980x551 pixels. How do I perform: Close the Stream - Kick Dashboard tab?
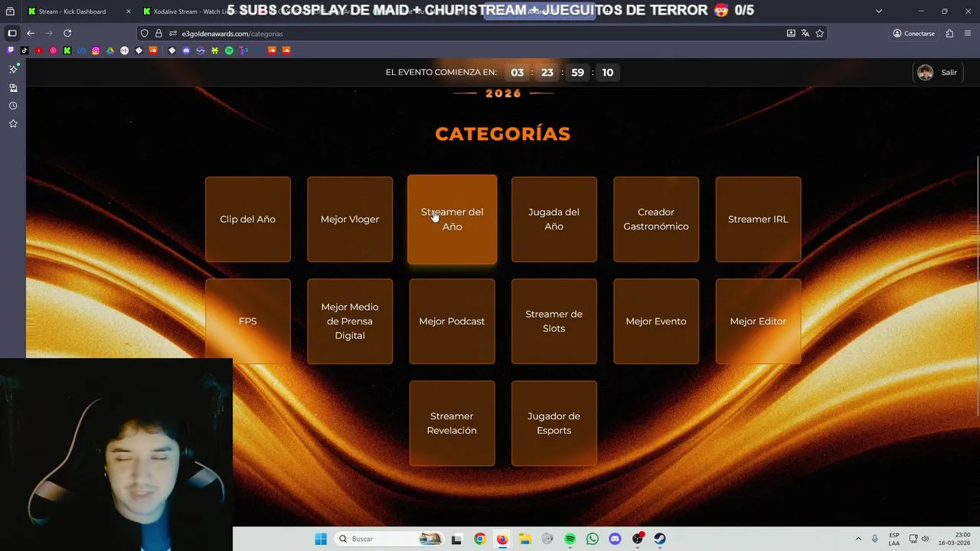[x=128, y=11]
